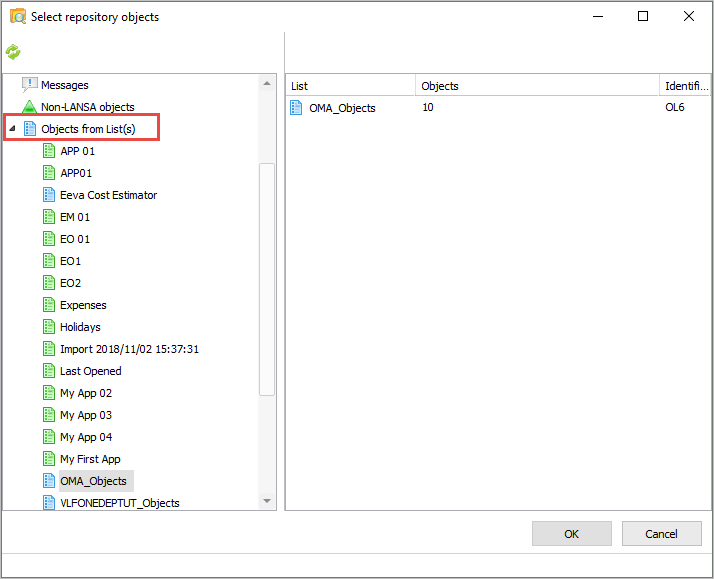Select the My App 03 list
714x579 pixels.
coord(86,415)
